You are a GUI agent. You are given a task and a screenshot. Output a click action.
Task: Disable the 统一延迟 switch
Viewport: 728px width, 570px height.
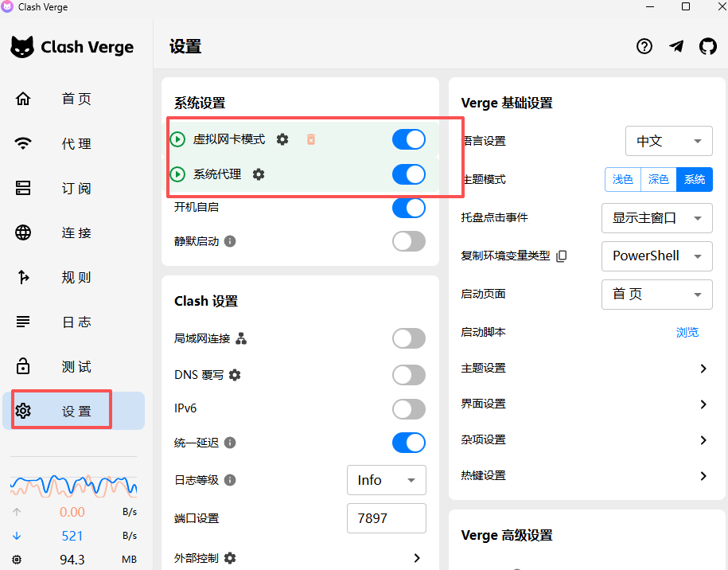click(x=409, y=443)
